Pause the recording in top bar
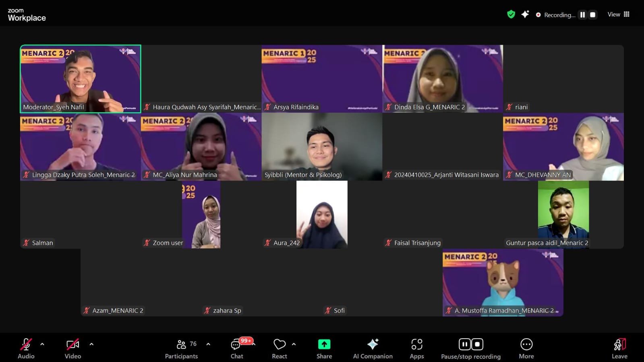Image resolution: width=644 pixels, height=362 pixels. (582, 14)
